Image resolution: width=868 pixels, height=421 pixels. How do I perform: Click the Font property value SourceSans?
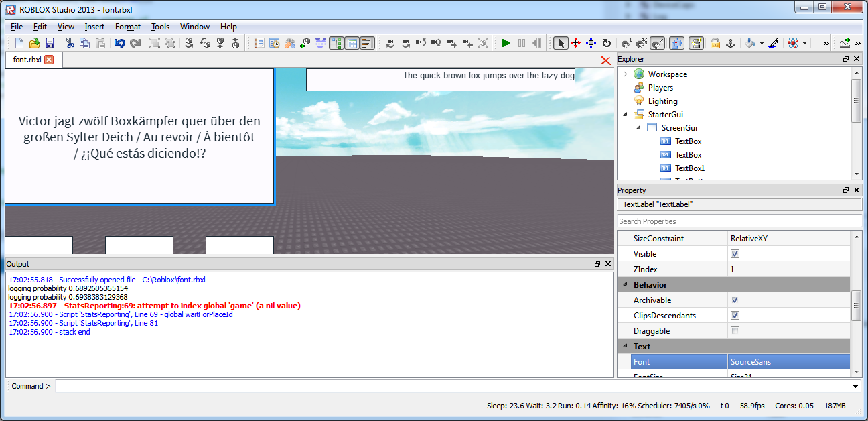coord(789,362)
